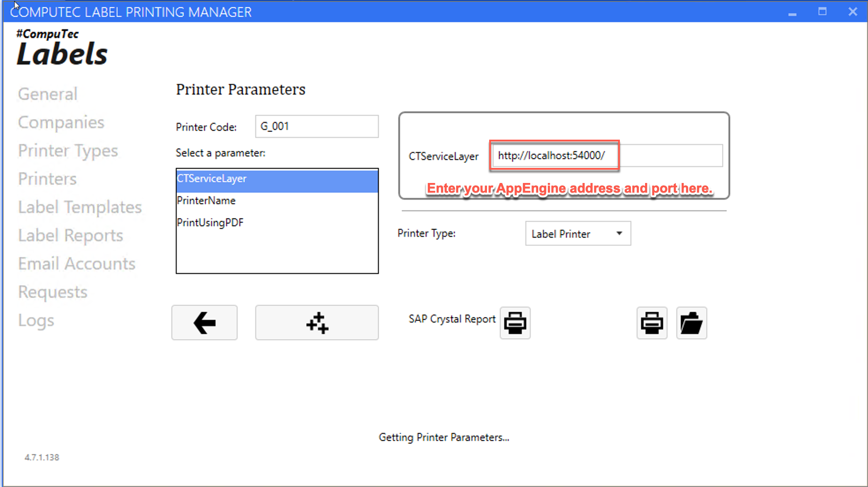This screenshot has width=868, height=487.
Task: Click the back arrow button
Action: pos(204,323)
